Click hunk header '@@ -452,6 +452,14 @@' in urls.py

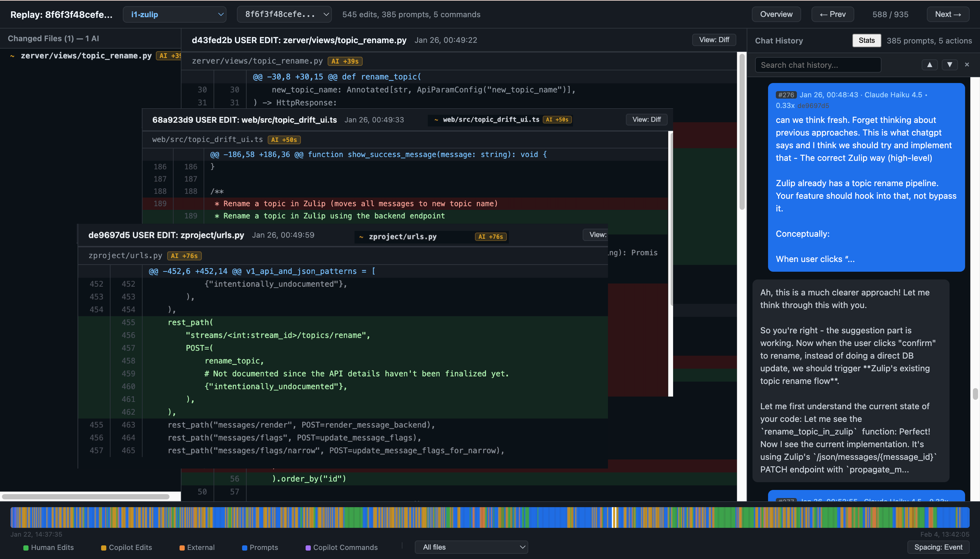coord(262,271)
